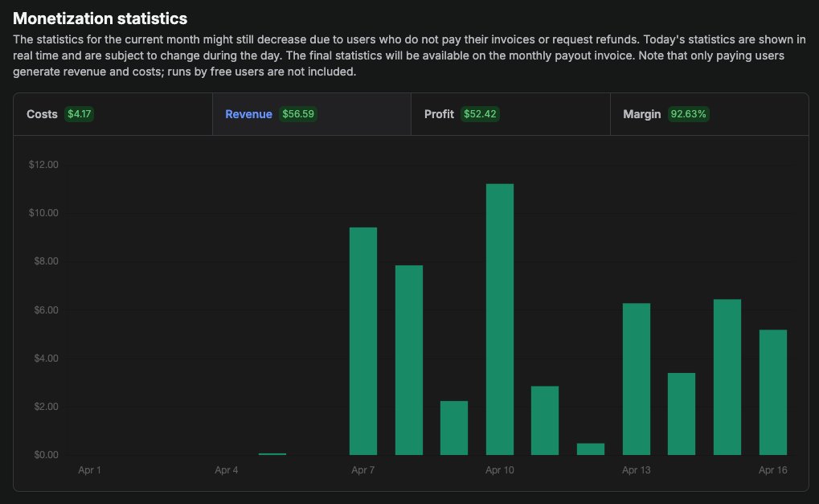Viewport: 819px width, 504px height.
Task: Click the $12.00 y-axis label
Action: pos(43,165)
